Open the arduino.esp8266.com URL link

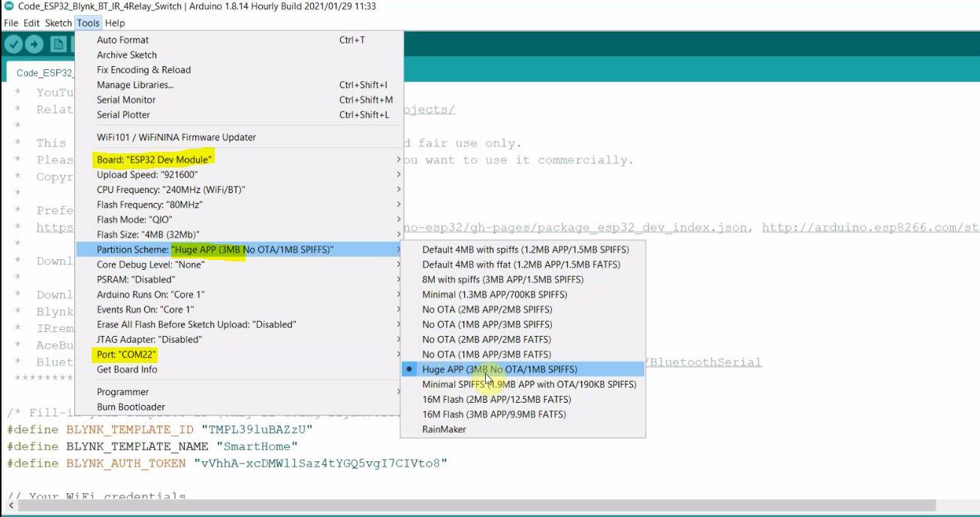(x=870, y=227)
